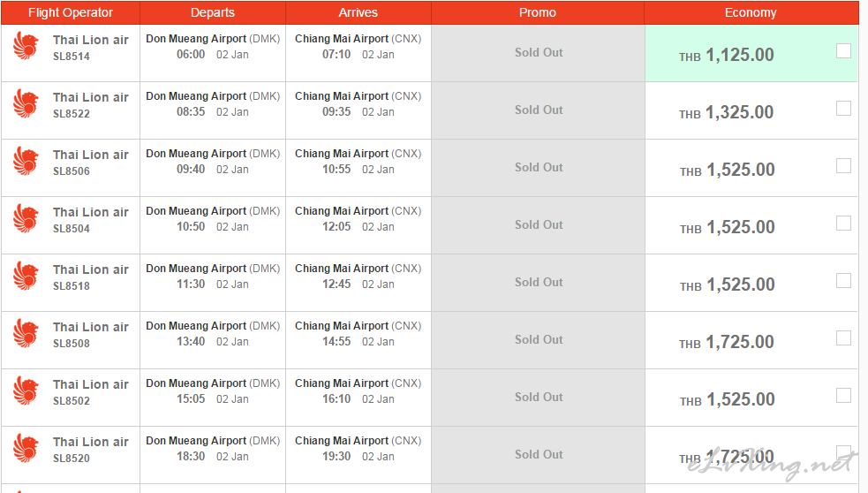This screenshot has width=868, height=493.
Task: Click the Thai Lion Air logo for SL8514
Action: [26, 46]
